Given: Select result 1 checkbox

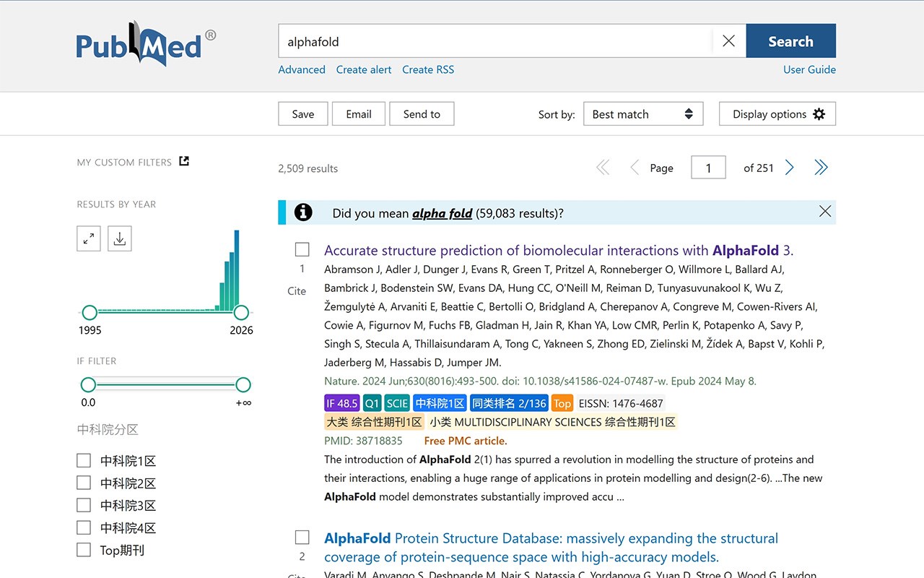Looking at the screenshot, I should click(302, 249).
